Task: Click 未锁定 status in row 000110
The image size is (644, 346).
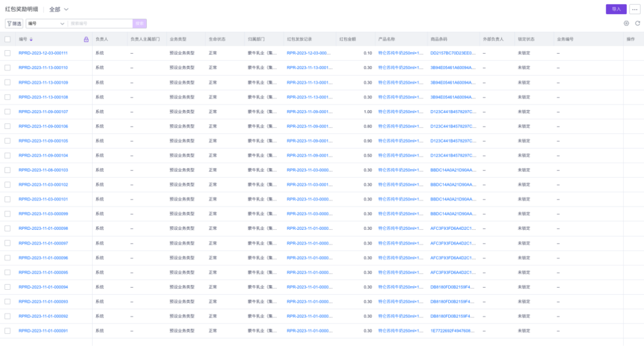Action: [524, 67]
